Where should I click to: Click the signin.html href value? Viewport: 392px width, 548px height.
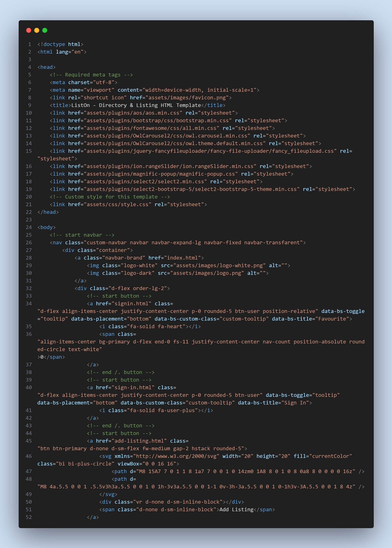point(131,304)
